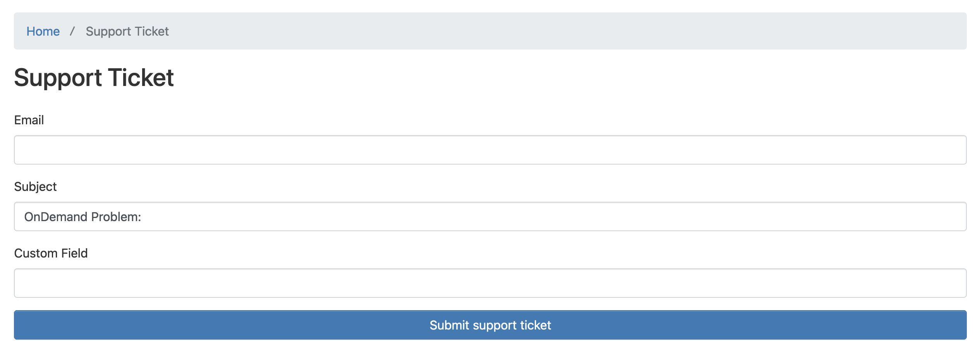Image resolution: width=980 pixels, height=364 pixels.
Task: Click the Subject label
Action: (35, 186)
